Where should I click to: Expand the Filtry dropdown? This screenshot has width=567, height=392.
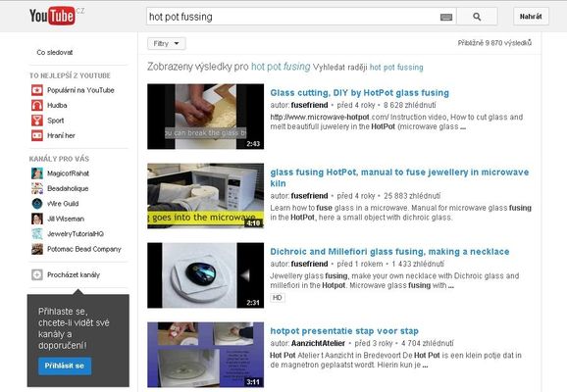[x=167, y=44]
